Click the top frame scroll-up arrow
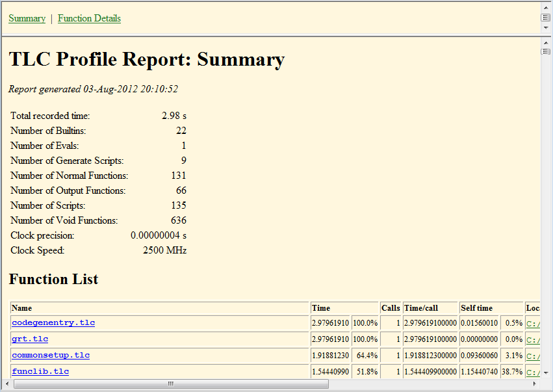 point(546,8)
